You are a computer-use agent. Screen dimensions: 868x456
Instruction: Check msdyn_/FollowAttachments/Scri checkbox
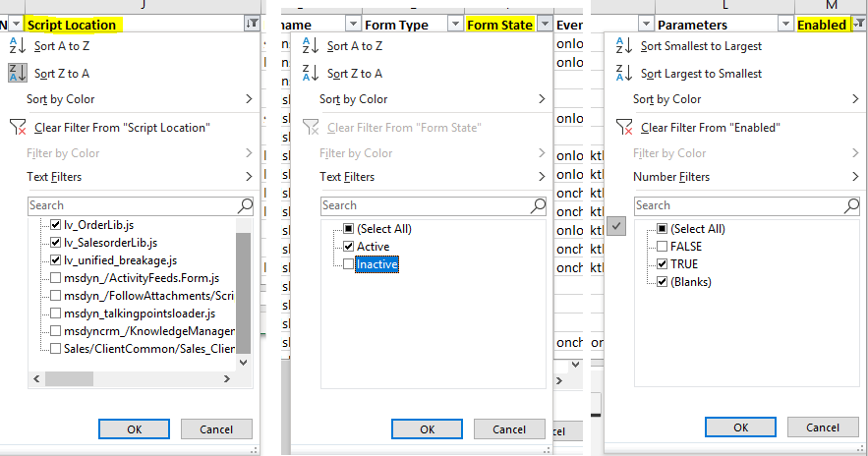[55, 296]
